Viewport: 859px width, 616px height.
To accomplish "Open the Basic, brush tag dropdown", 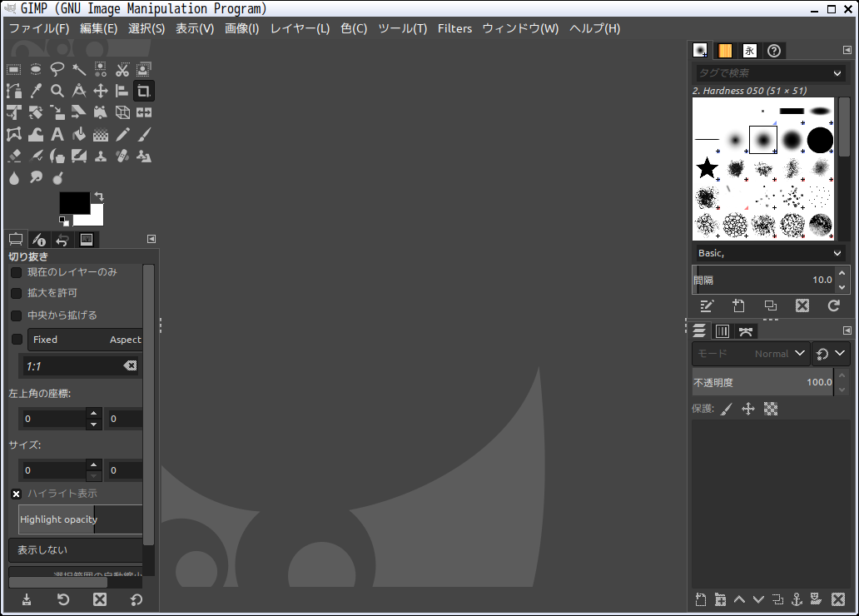I will coord(770,253).
